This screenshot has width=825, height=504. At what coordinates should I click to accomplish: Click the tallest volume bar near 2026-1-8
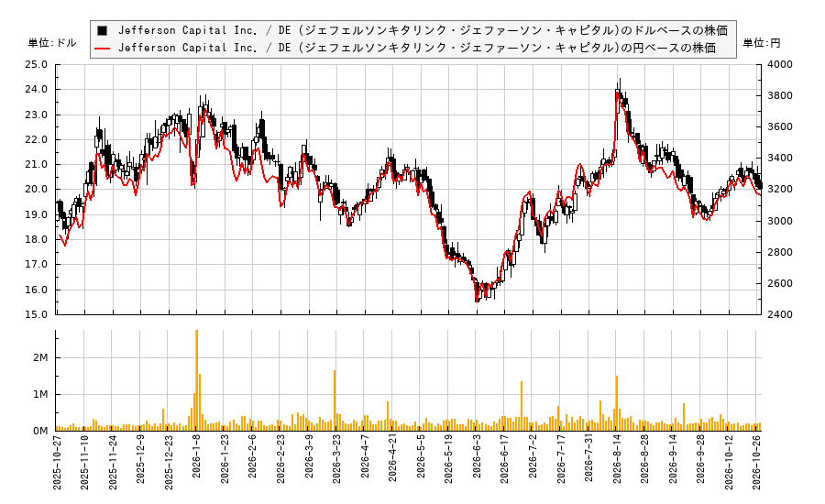click(197, 380)
